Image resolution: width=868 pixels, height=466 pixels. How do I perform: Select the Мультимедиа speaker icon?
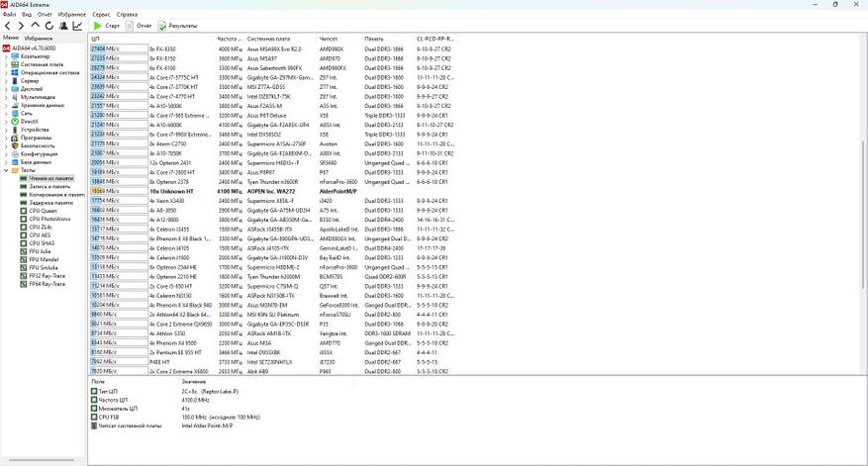[x=15, y=97]
